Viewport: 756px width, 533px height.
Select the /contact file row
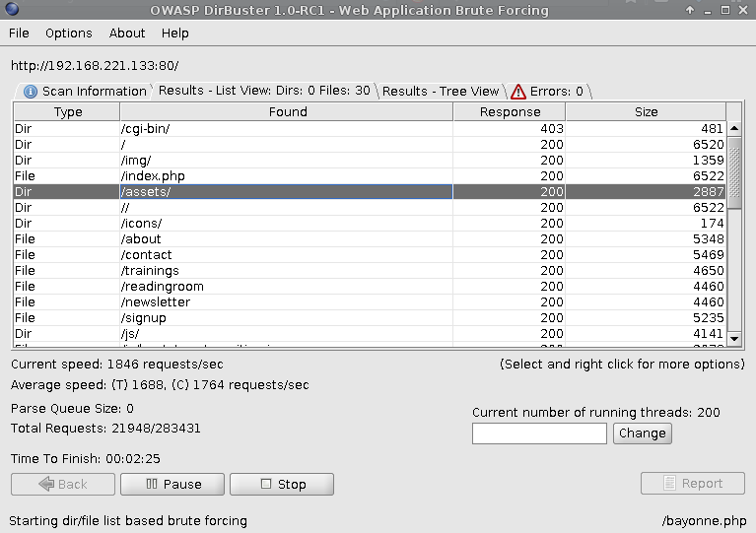370,254
